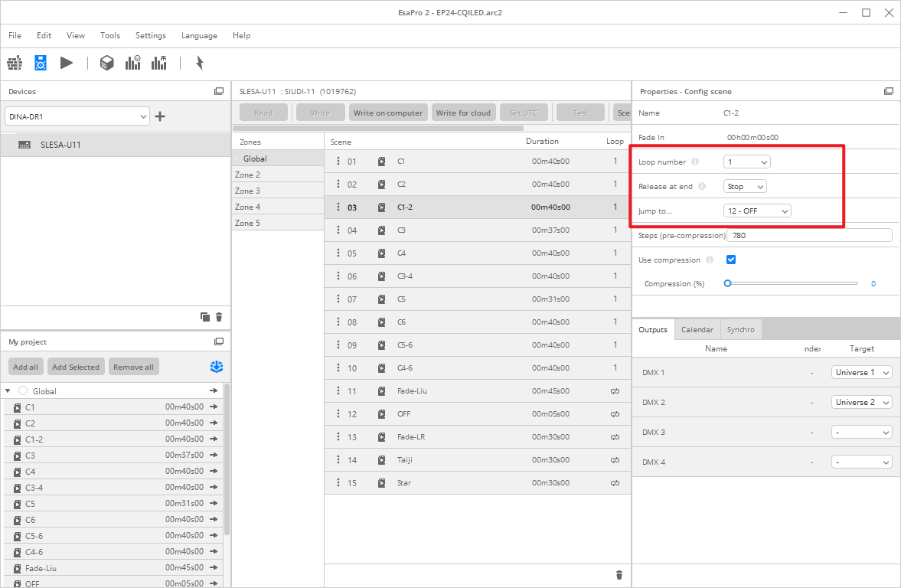Click the plus icon to add device
This screenshot has height=588, width=901.
(x=160, y=116)
